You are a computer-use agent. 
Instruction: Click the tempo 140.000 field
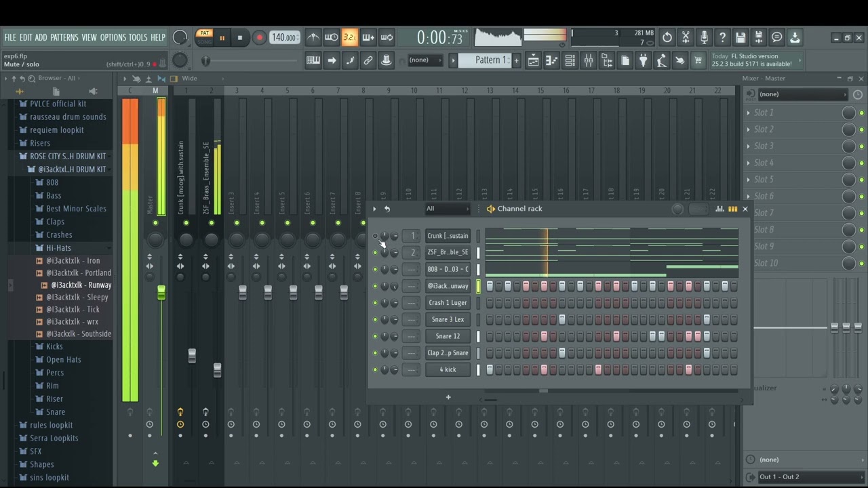(x=284, y=37)
